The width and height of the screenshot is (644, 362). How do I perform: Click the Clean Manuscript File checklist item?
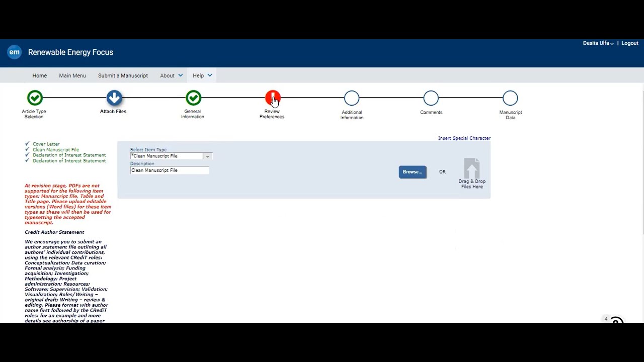(x=56, y=149)
